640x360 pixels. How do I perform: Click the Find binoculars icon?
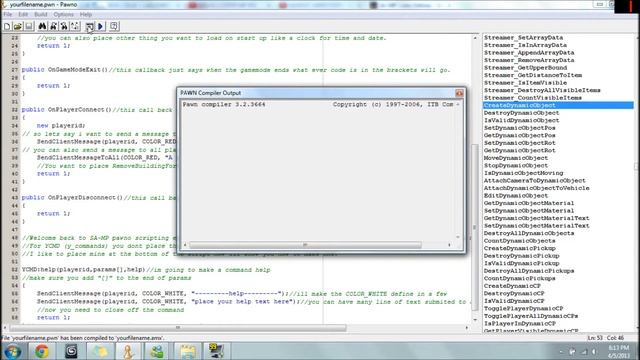(42, 27)
